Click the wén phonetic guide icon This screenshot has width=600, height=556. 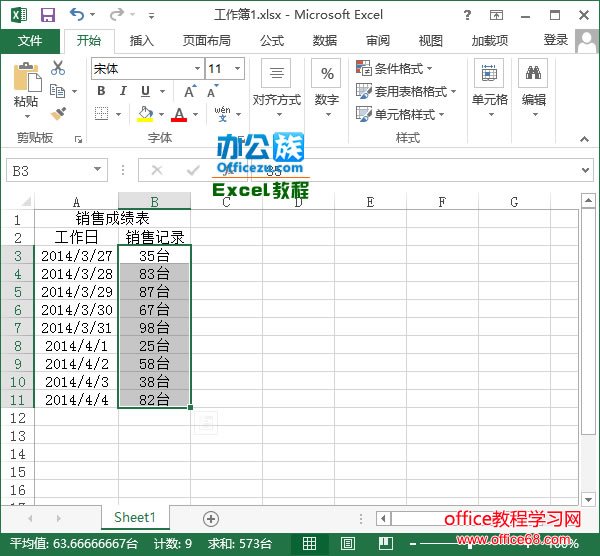click(222, 114)
